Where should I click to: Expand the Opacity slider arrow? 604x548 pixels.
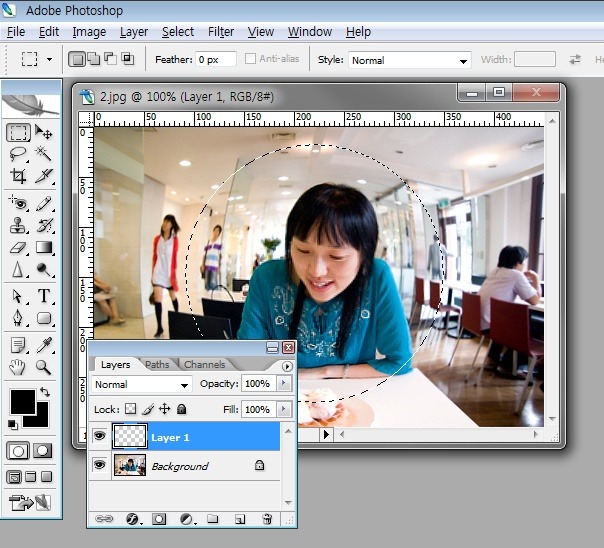tap(284, 384)
